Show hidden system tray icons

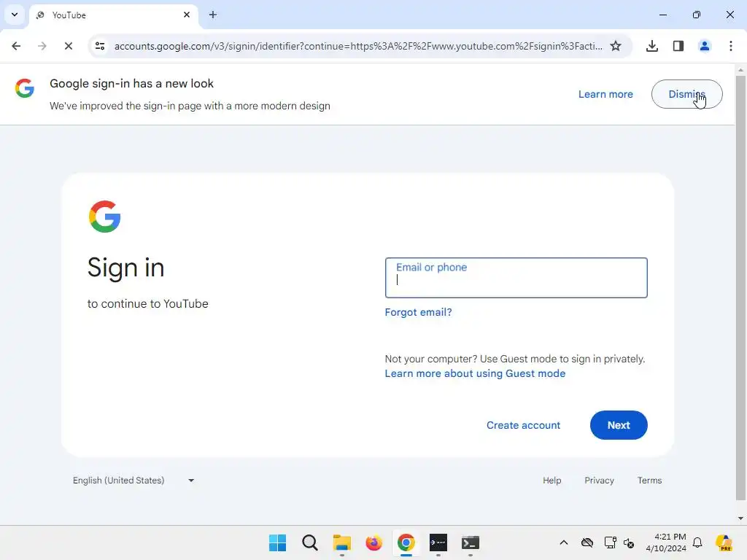pos(564,542)
